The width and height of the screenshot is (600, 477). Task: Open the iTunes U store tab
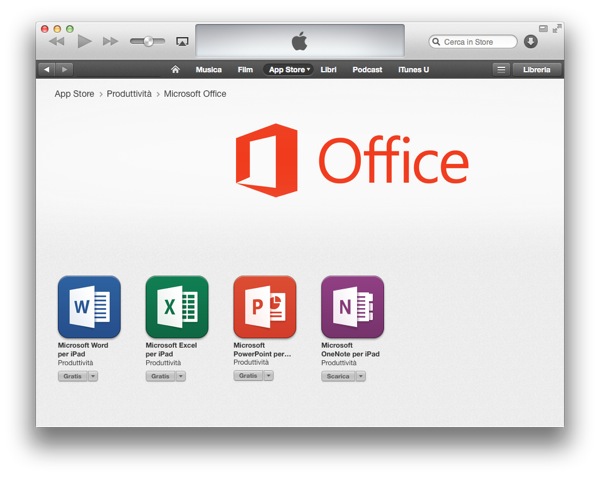pyautogui.click(x=413, y=70)
